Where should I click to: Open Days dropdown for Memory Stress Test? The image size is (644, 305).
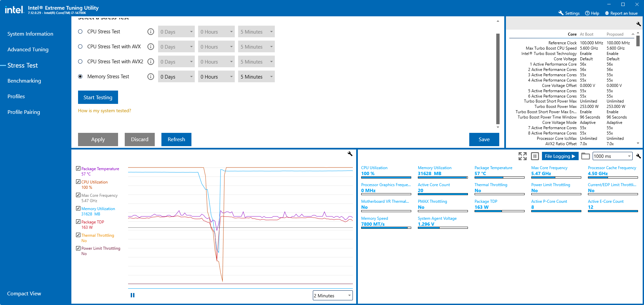click(176, 77)
